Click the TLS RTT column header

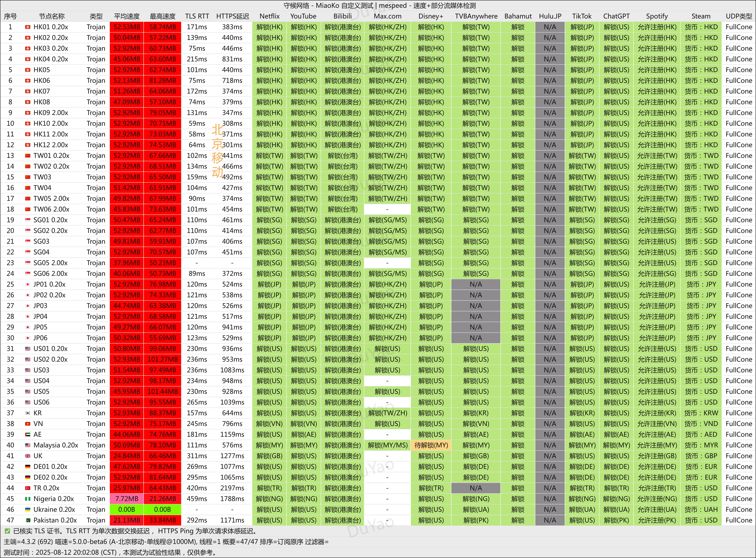[x=197, y=16]
